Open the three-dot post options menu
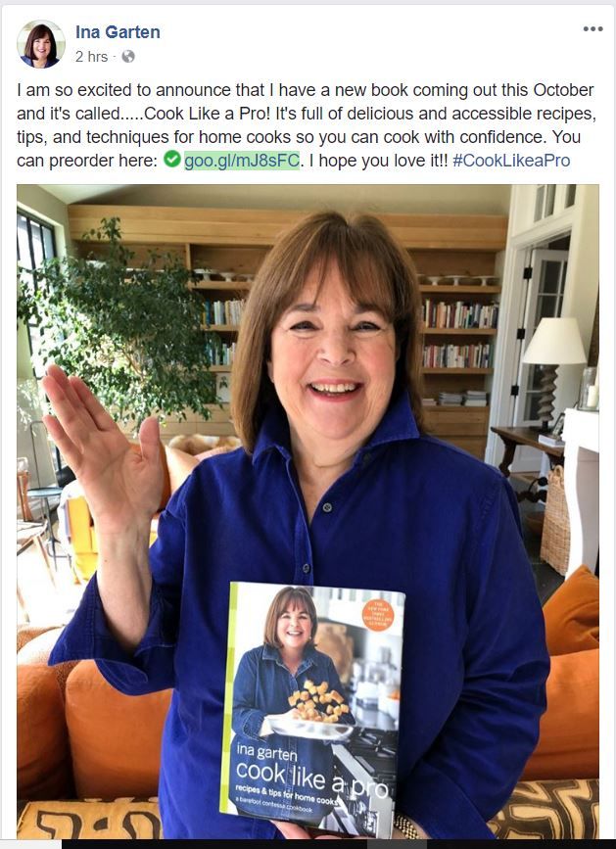 pos(592,29)
